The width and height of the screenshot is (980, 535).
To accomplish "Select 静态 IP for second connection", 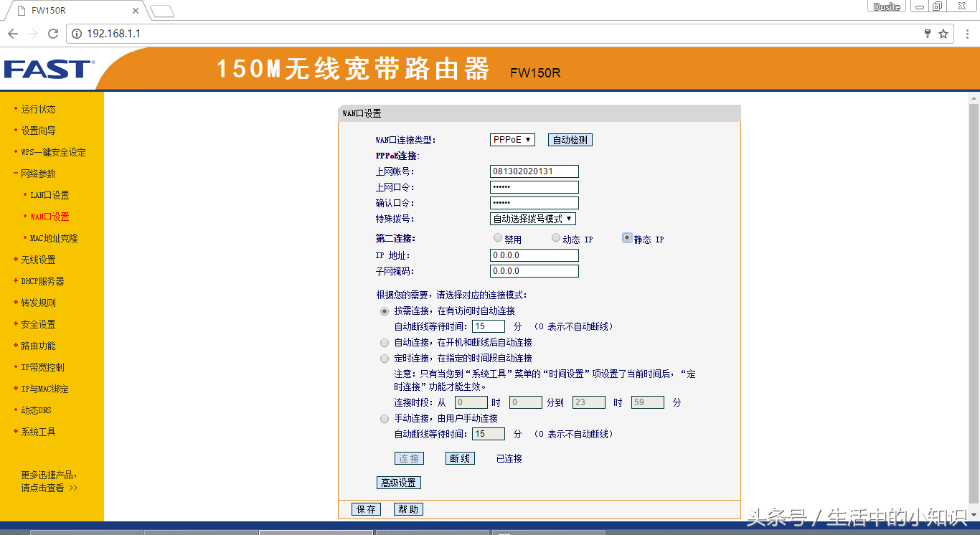I will point(627,238).
